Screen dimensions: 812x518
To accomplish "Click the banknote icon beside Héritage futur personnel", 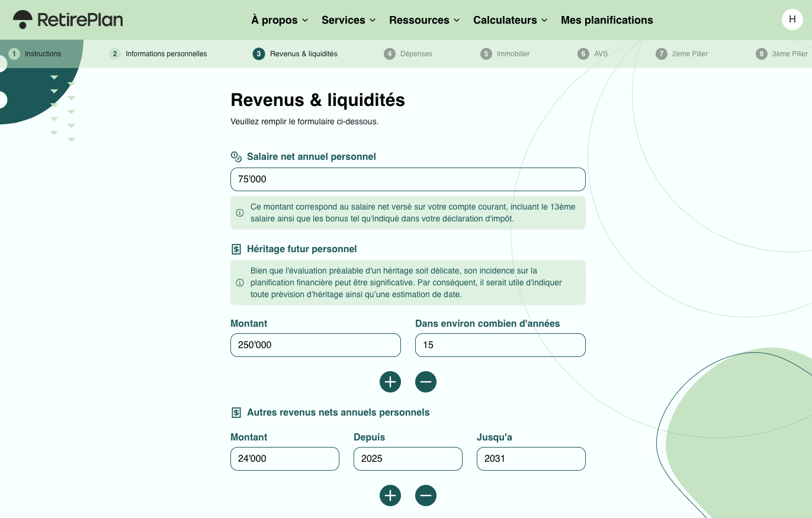I will point(236,249).
